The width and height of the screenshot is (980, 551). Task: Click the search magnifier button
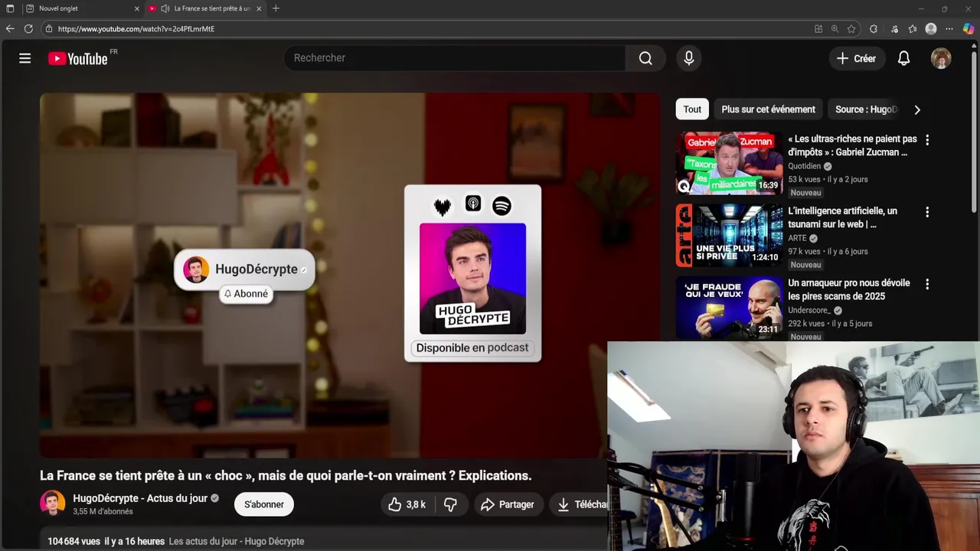click(x=645, y=58)
